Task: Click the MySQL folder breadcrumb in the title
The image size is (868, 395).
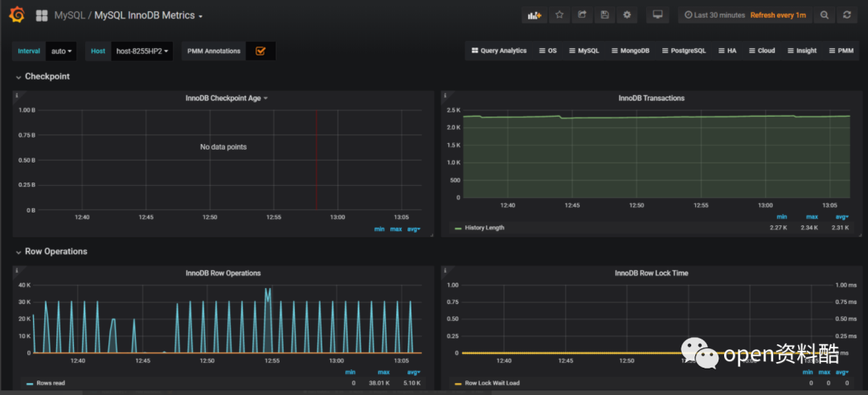Action: point(69,15)
